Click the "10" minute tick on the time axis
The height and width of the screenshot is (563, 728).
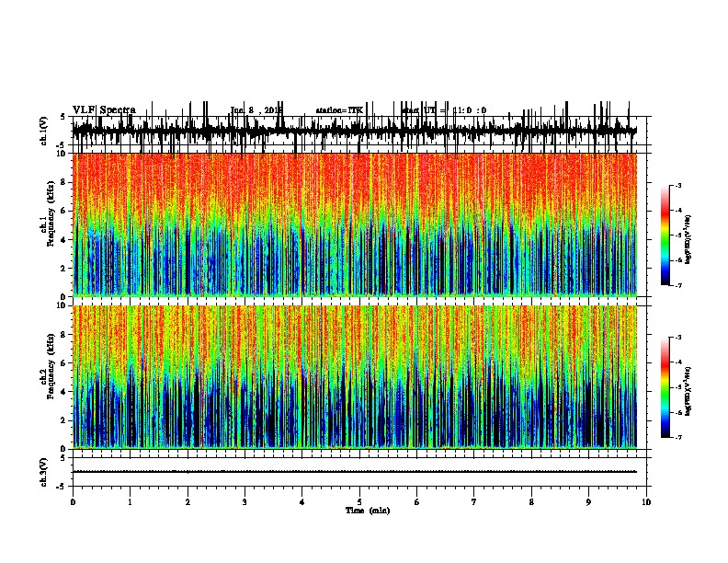[x=646, y=502]
